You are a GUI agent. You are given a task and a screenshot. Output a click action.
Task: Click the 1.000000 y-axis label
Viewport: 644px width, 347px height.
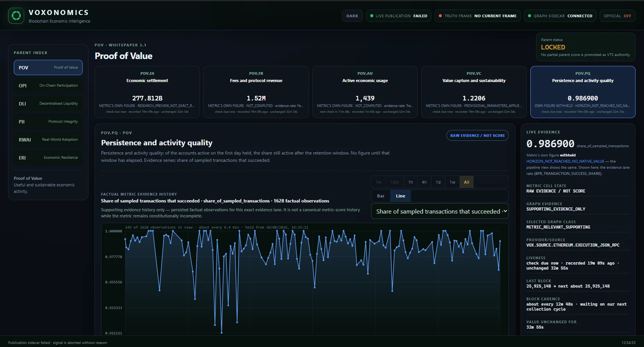coord(114,231)
